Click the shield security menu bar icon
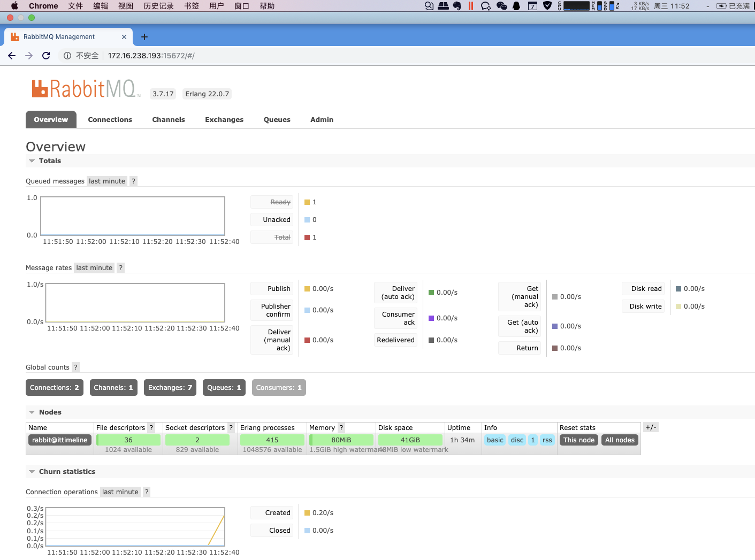The width and height of the screenshot is (755, 560). (547, 6)
